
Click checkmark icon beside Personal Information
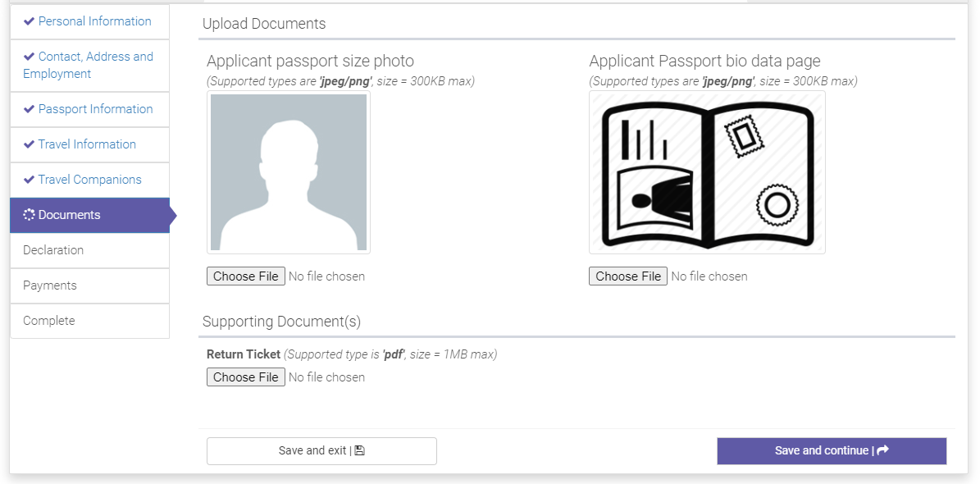pos(29,21)
